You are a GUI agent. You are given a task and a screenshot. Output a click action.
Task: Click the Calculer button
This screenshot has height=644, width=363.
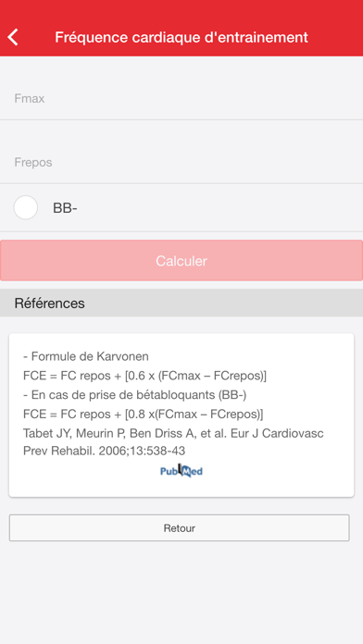[181, 261]
